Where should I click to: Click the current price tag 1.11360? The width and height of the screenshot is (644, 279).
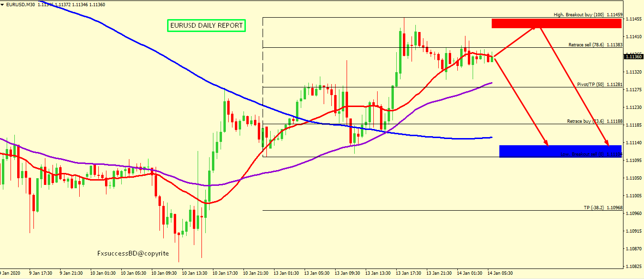tap(633, 56)
